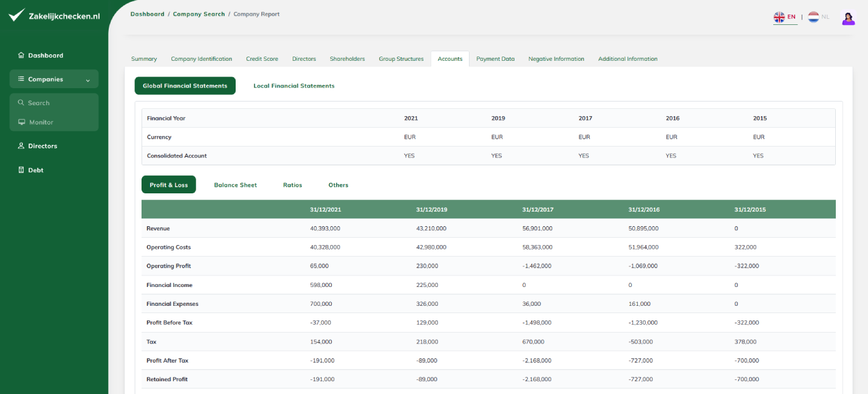The image size is (868, 394).
Task: Go to the Directors tab
Action: (304, 59)
